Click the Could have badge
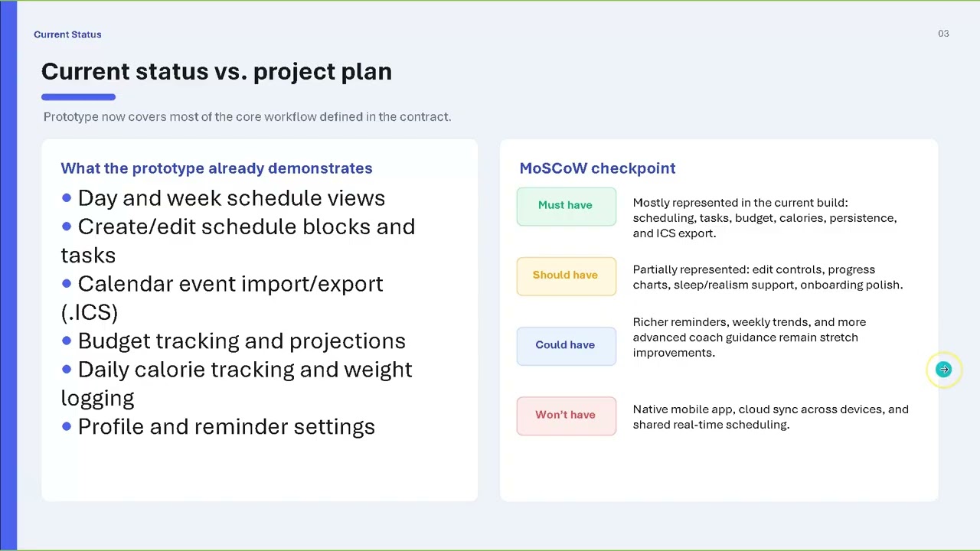The height and width of the screenshot is (551, 980). click(566, 345)
